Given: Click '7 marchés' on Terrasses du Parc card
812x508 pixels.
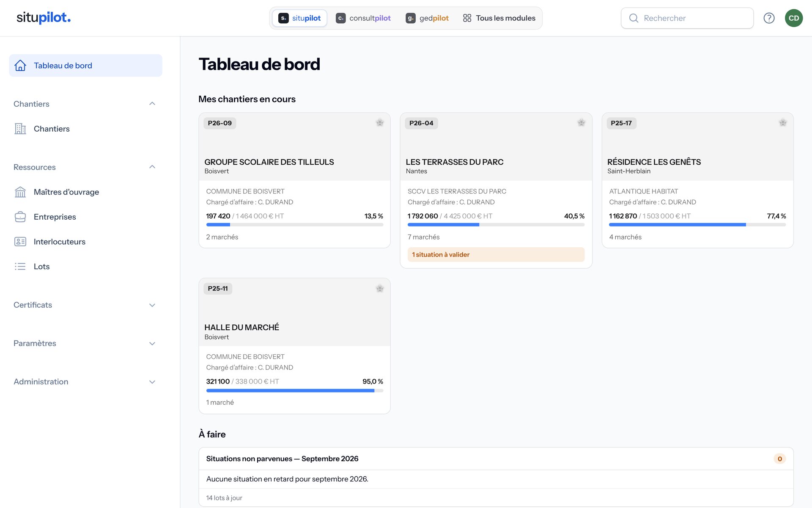Looking at the screenshot, I should click(423, 237).
